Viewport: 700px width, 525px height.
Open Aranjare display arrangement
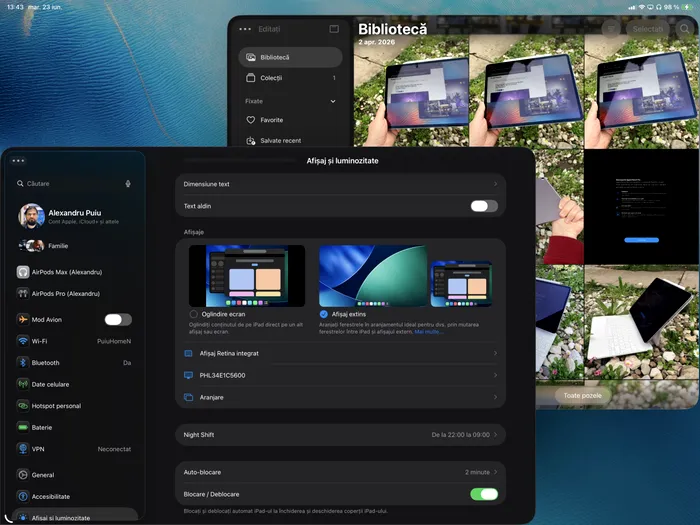(x=340, y=397)
